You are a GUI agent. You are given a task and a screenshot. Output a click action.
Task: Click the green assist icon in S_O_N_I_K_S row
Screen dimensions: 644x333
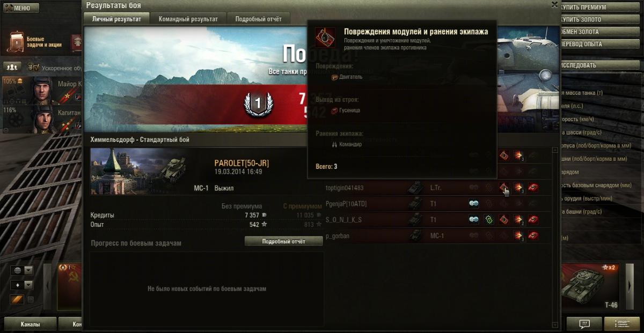click(488, 219)
